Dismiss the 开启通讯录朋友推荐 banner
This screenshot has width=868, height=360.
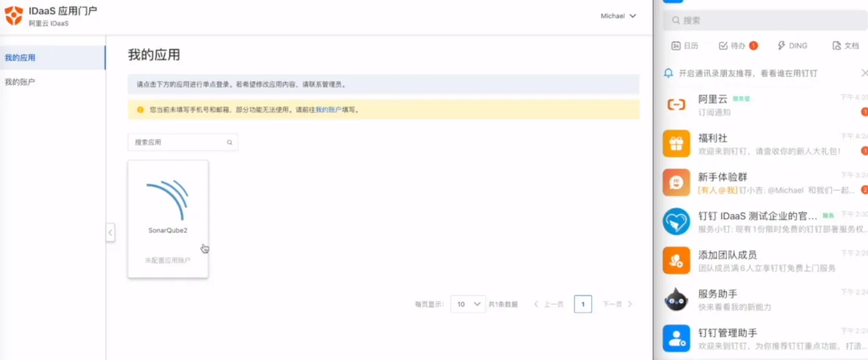(864, 73)
